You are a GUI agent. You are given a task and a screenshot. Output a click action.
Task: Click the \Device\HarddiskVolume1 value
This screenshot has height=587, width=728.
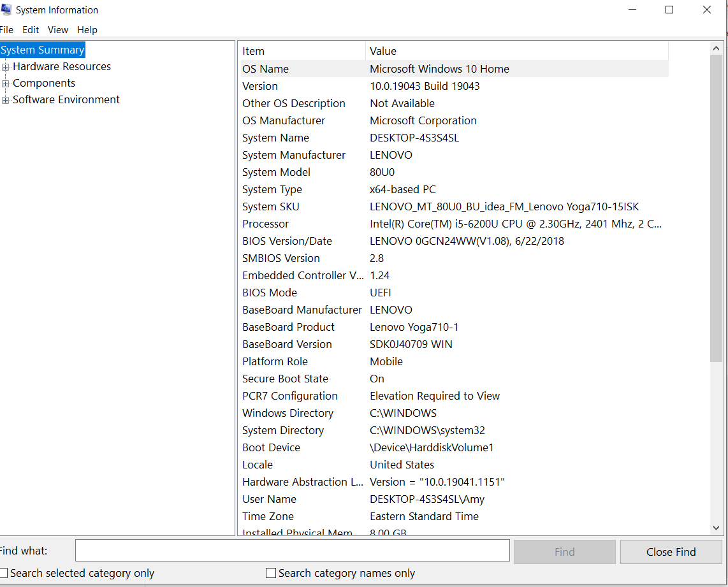(432, 447)
